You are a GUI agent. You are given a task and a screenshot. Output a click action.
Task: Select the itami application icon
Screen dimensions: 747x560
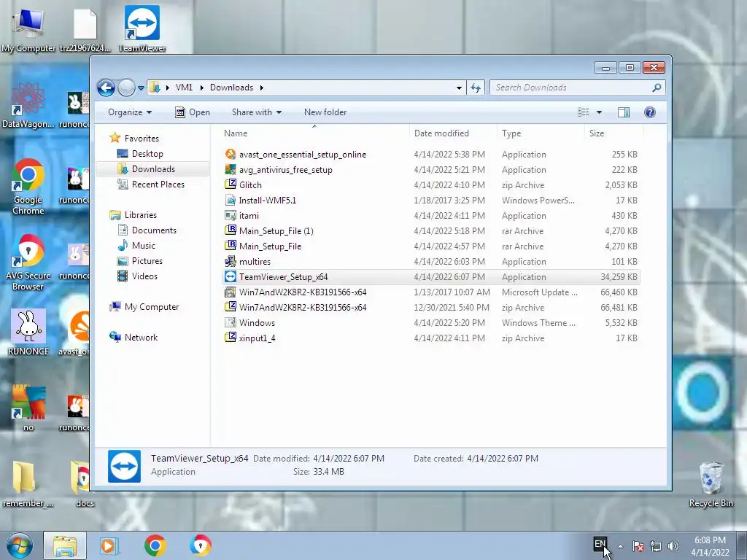(x=231, y=215)
